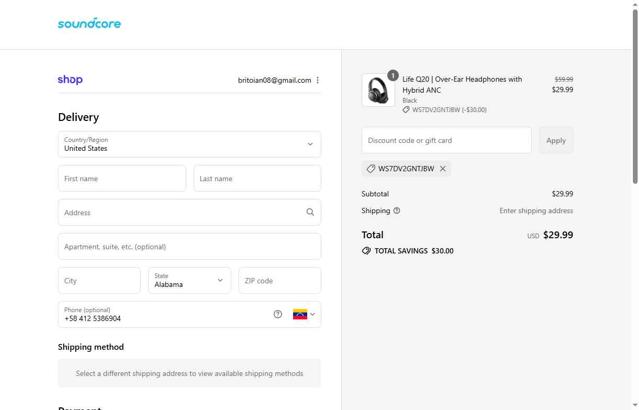Click the Subtotal amount $29.99
This screenshot has width=639, height=410.
click(562, 194)
